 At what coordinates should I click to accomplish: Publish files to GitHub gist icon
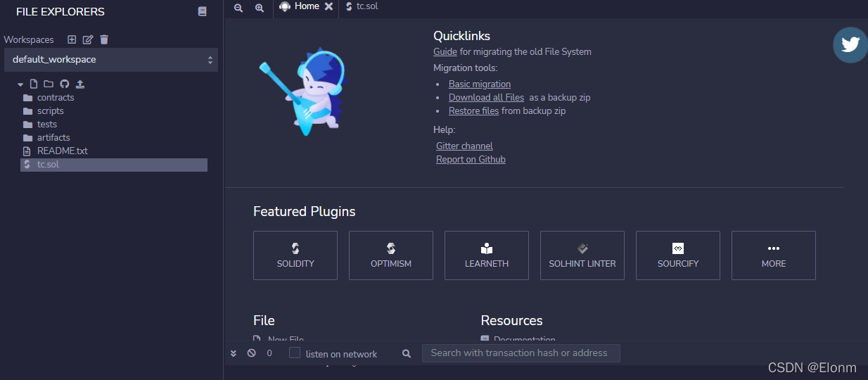(x=65, y=84)
